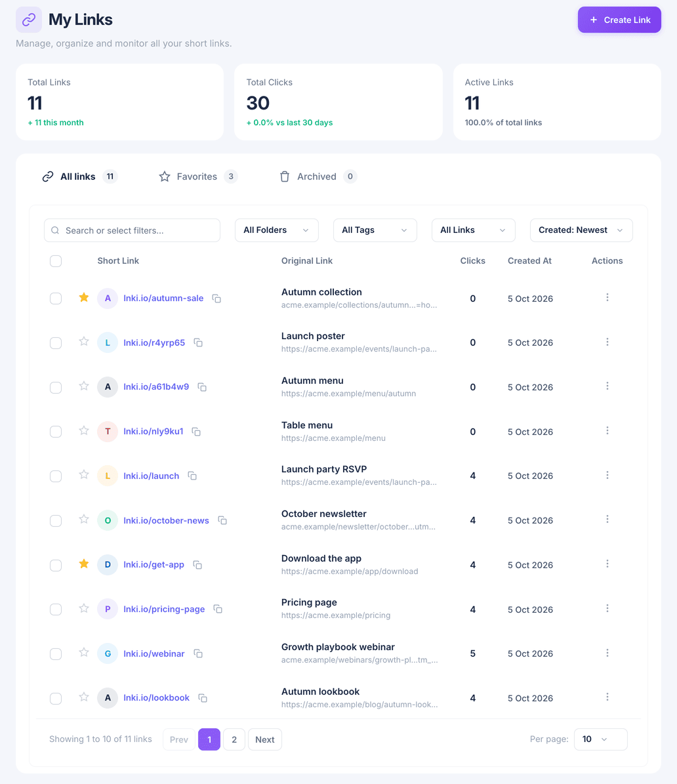677x784 pixels.
Task: Go to the Next page
Action: pos(265,739)
